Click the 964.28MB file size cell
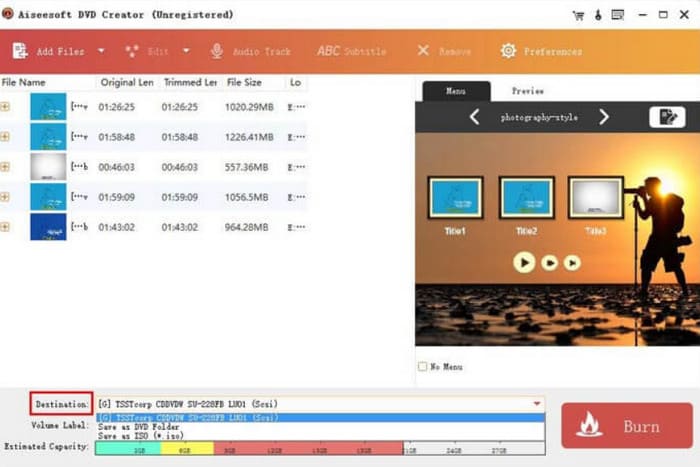The height and width of the screenshot is (467, 700). [246, 227]
